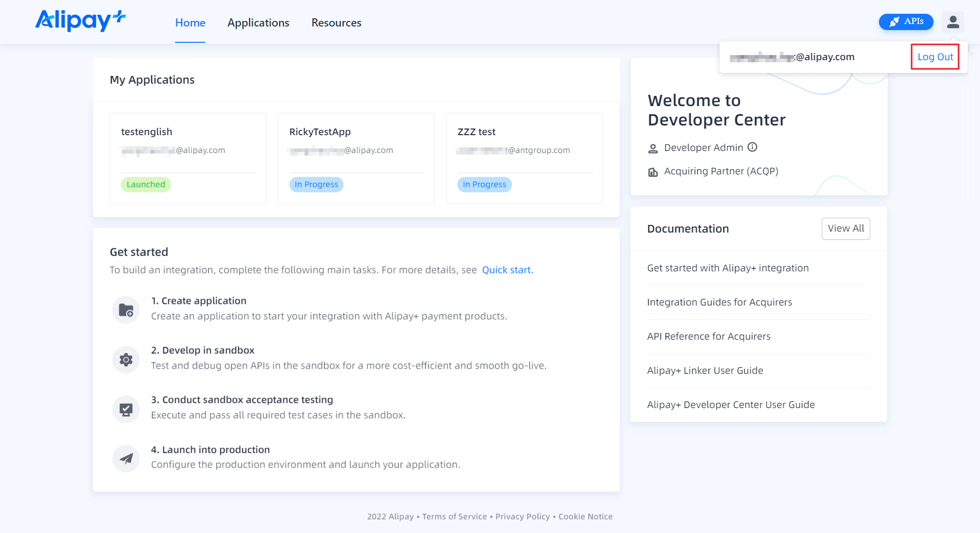Image resolution: width=980 pixels, height=533 pixels.
Task: Click the Alipay+ logo
Action: (x=80, y=21)
